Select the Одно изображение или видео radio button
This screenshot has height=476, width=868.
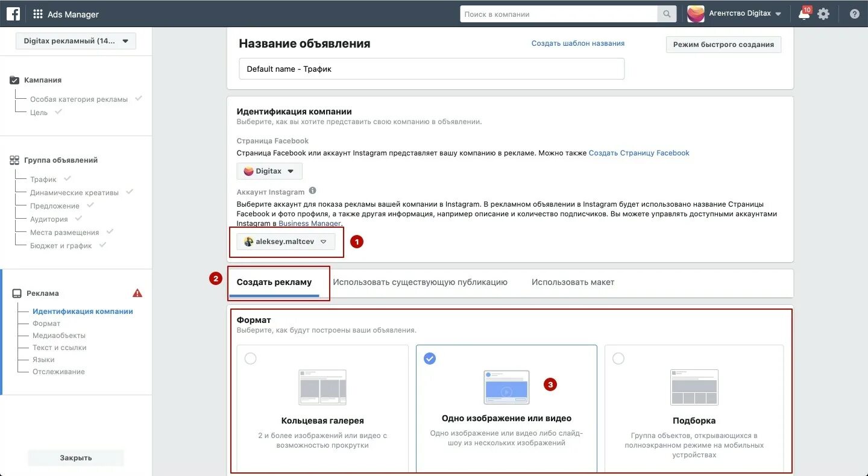(430, 359)
